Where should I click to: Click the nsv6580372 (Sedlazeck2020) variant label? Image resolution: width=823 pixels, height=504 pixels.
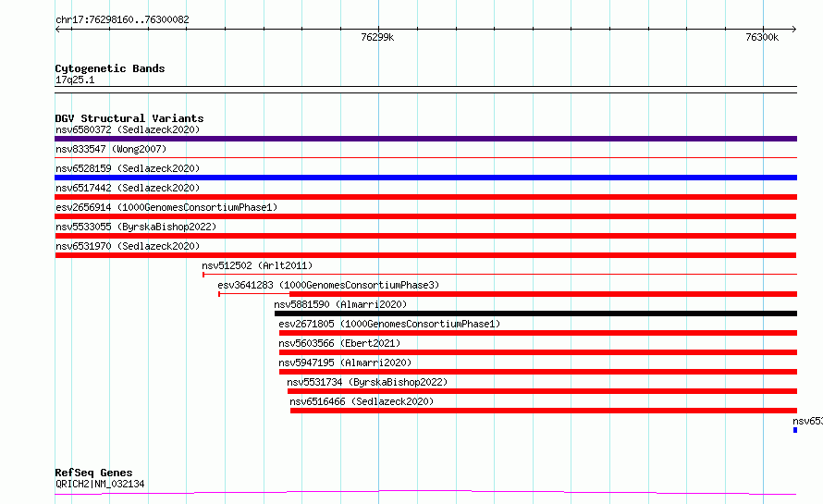[128, 129]
